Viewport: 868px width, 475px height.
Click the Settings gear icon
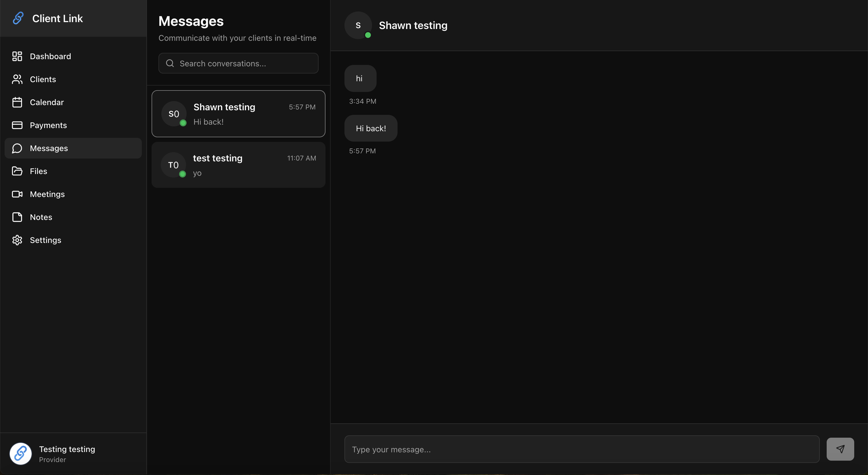[17, 240]
